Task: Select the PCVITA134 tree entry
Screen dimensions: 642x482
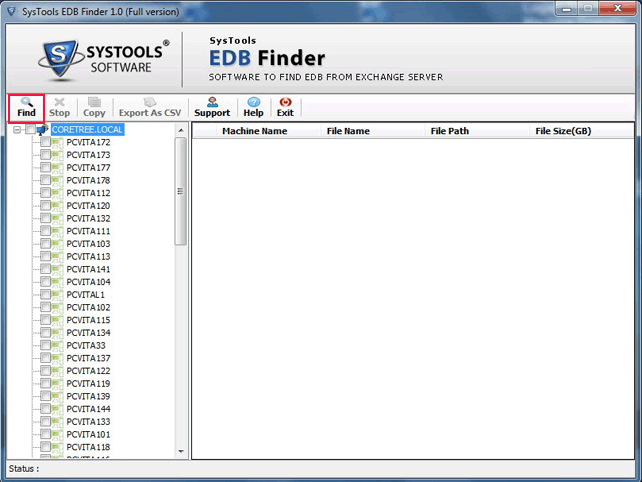Action: [x=88, y=333]
